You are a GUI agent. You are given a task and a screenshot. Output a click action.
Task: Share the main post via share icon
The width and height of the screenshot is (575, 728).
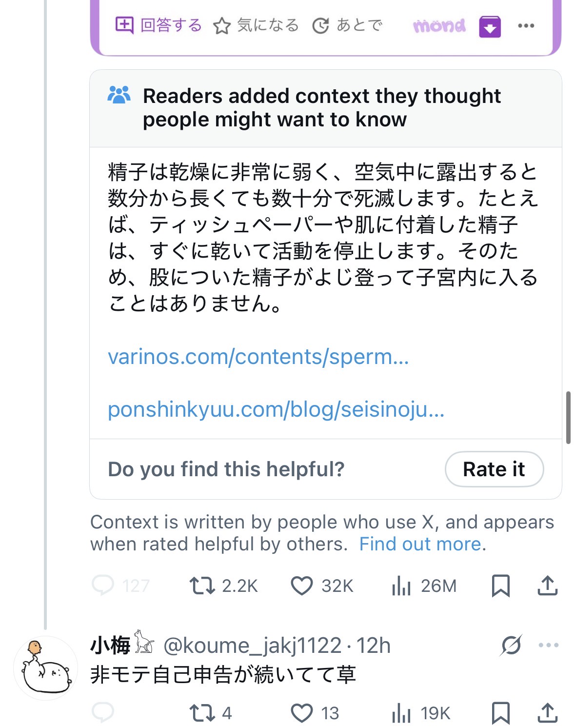pyautogui.click(x=548, y=586)
